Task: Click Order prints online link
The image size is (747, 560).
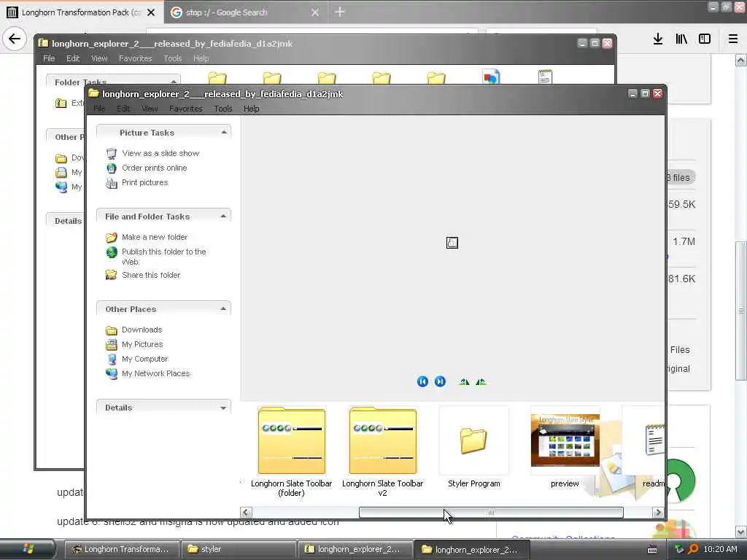Action: click(x=155, y=168)
